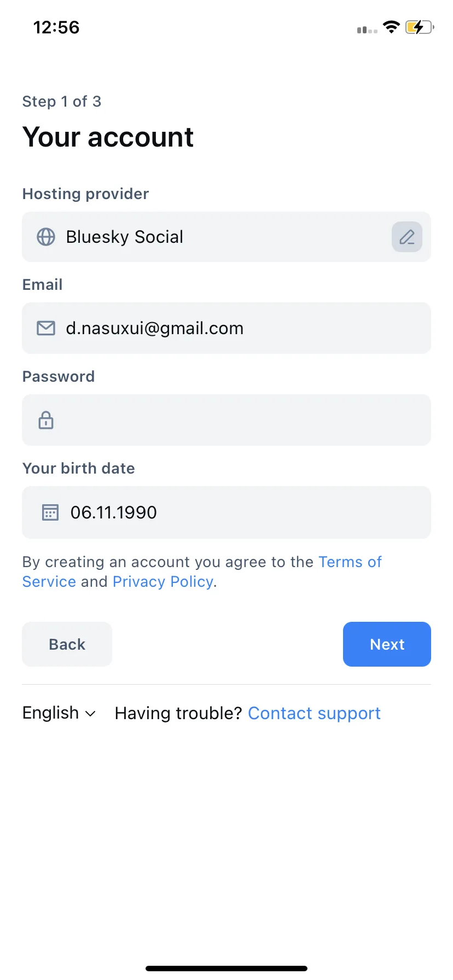Tap the home indicator bar at the bottom

click(226, 969)
